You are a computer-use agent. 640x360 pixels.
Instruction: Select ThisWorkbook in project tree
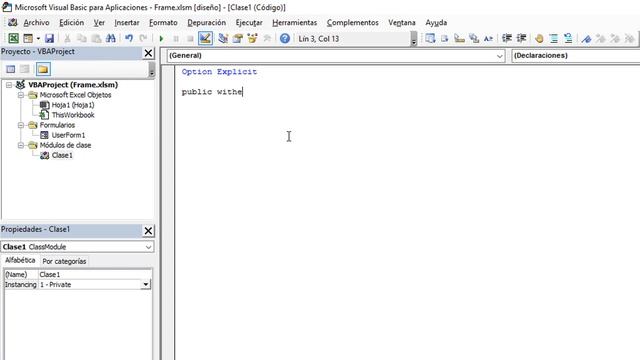[73, 115]
